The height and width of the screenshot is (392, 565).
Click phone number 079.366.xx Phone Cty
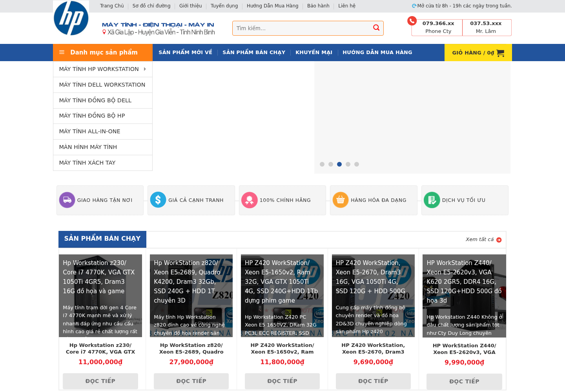438,27
